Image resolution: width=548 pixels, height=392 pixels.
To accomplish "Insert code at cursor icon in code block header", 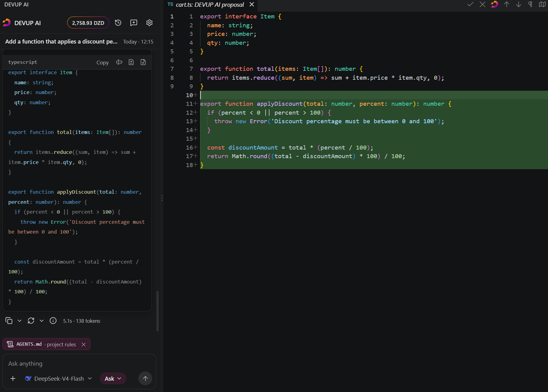I will pyautogui.click(x=119, y=62).
